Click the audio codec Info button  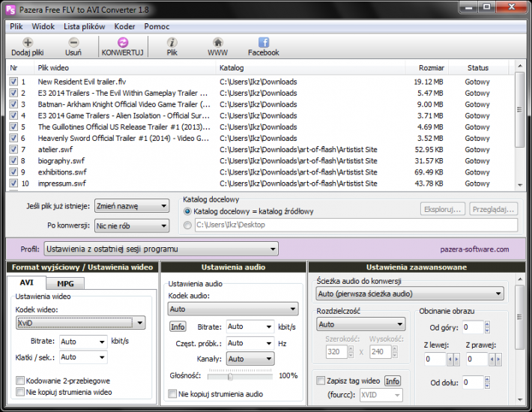178,327
